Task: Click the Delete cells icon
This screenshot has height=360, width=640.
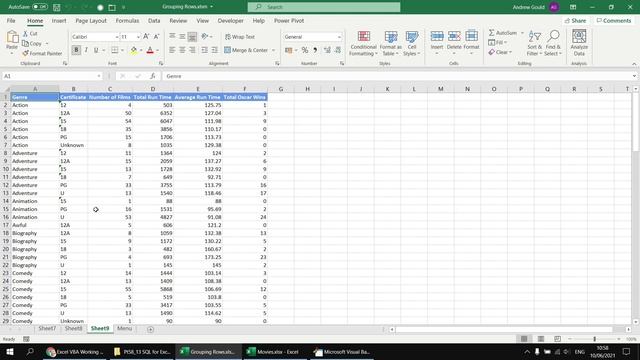Action: click(x=454, y=36)
